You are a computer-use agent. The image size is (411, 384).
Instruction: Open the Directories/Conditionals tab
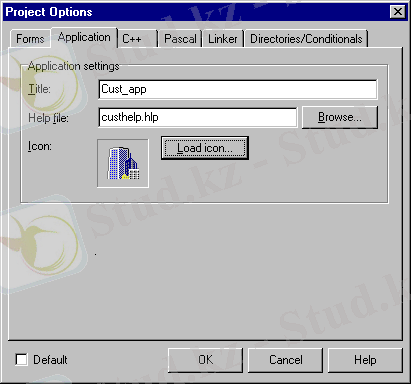pos(306,39)
